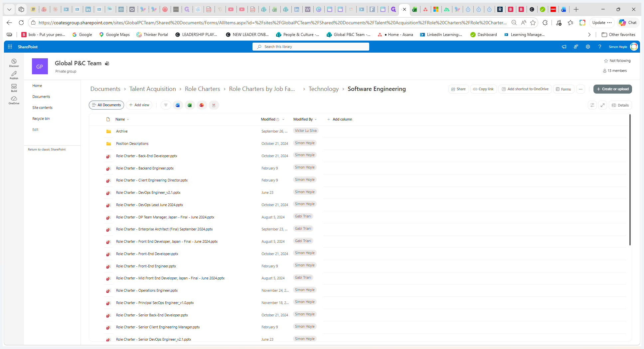
Task: Open the help question mark icon
Action: tap(600, 47)
